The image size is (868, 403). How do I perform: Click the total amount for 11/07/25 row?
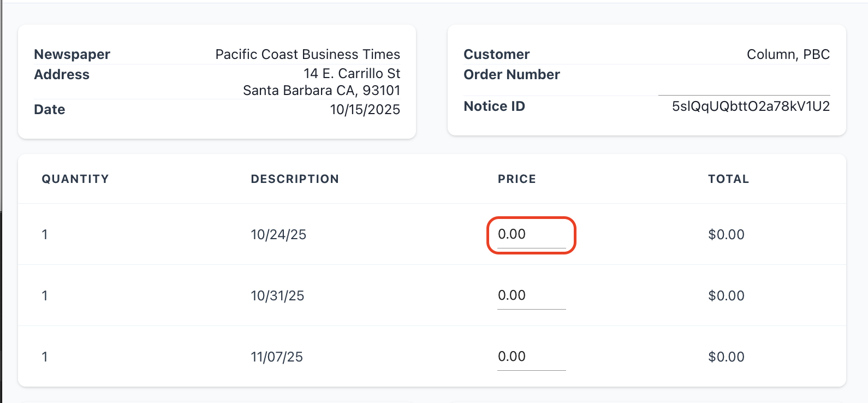click(726, 357)
